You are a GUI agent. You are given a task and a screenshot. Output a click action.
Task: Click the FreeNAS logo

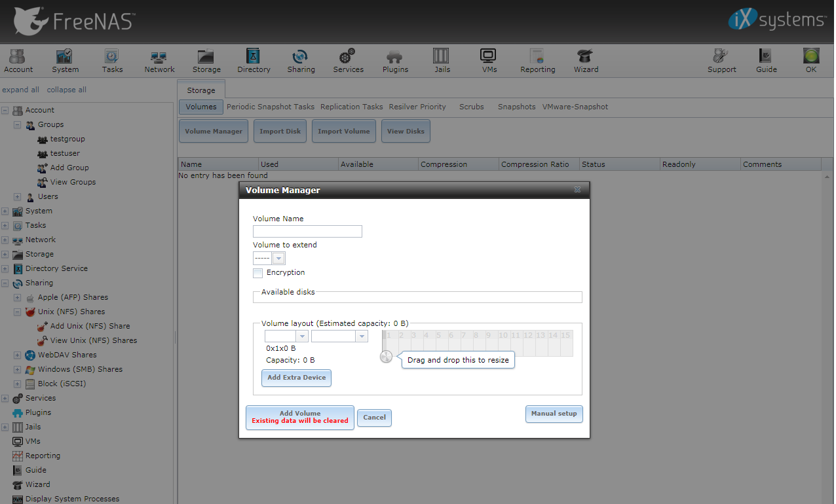click(73, 21)
